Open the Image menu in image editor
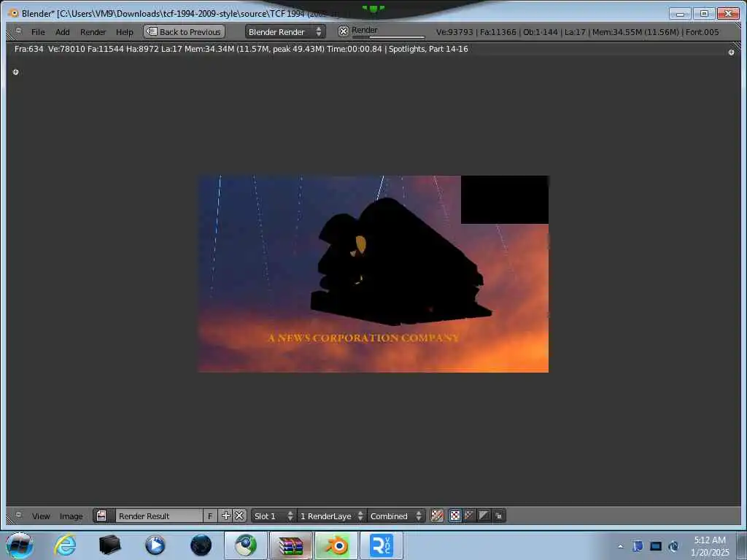 pos(71,516)
